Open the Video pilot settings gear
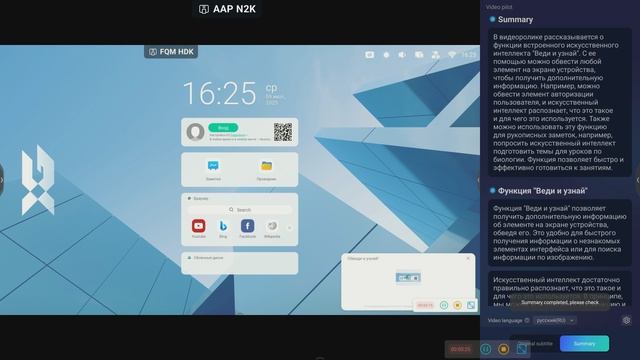 coord(627,320)
